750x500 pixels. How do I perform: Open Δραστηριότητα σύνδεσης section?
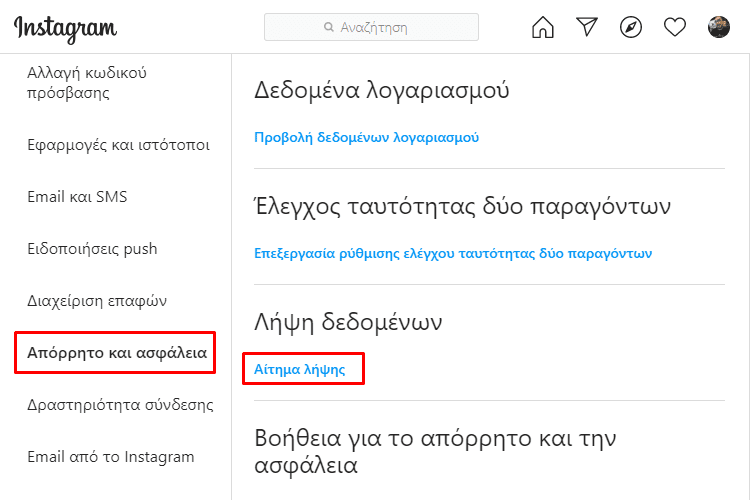121,405
